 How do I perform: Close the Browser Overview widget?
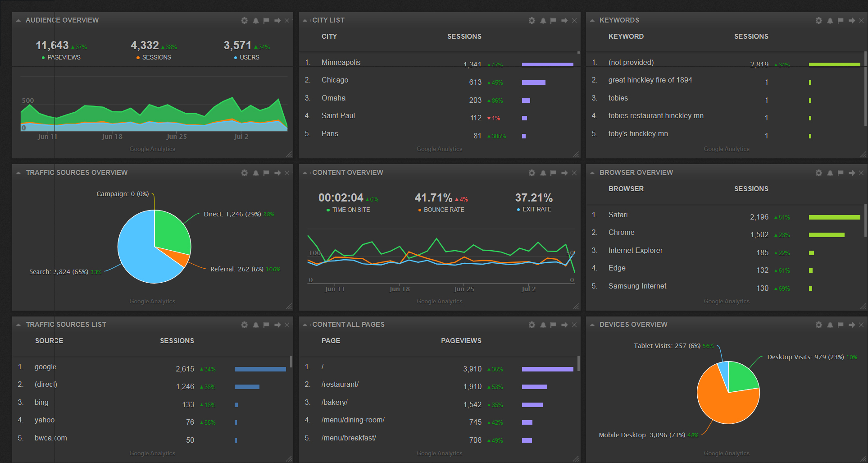[861, 173]
